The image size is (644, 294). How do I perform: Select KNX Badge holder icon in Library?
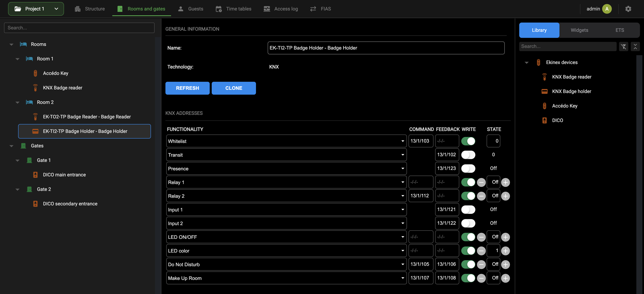pyautogui.click(x=545, y=91)
